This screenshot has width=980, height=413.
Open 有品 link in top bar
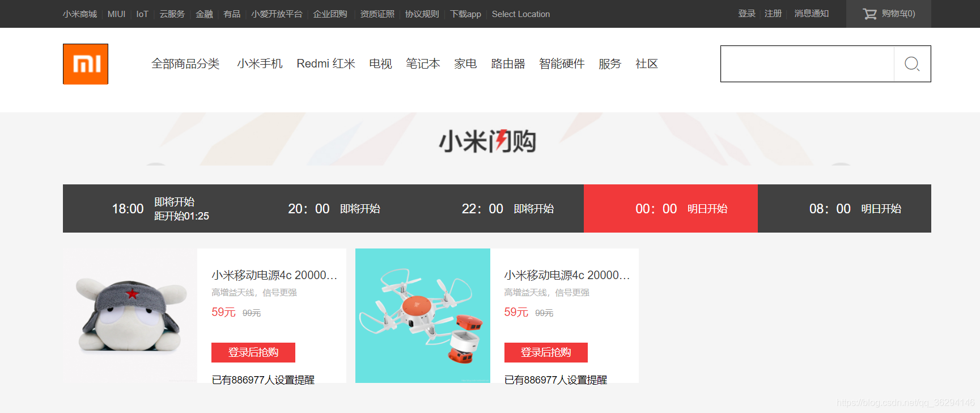point(232,14)
